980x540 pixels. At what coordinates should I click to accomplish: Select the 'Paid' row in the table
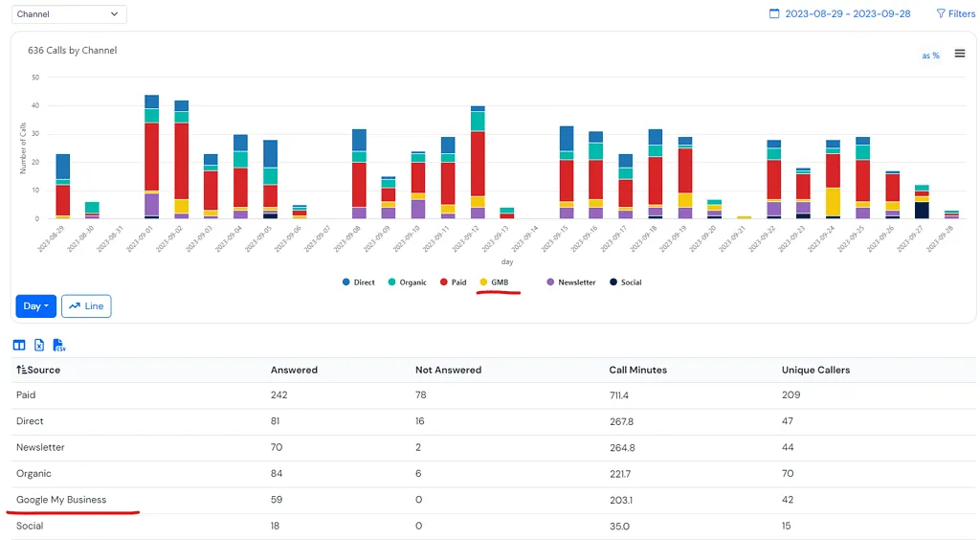click(x=494, y=395)
